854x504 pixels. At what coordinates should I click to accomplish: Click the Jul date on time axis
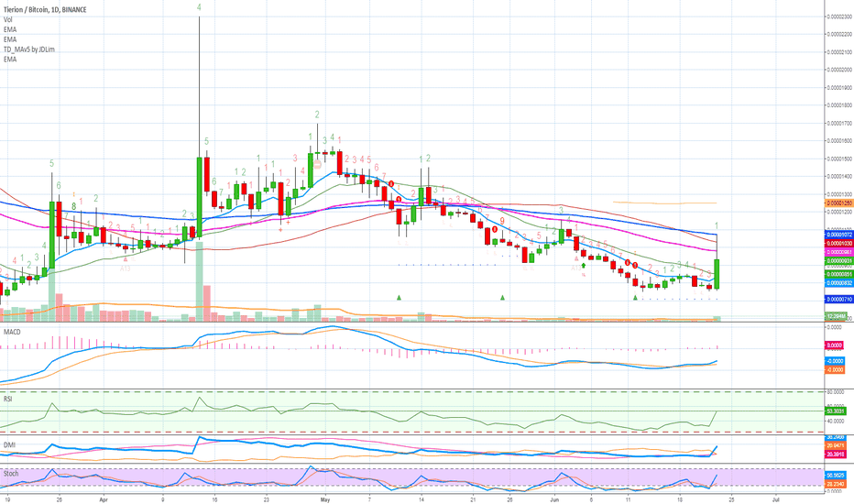(775, 499)
